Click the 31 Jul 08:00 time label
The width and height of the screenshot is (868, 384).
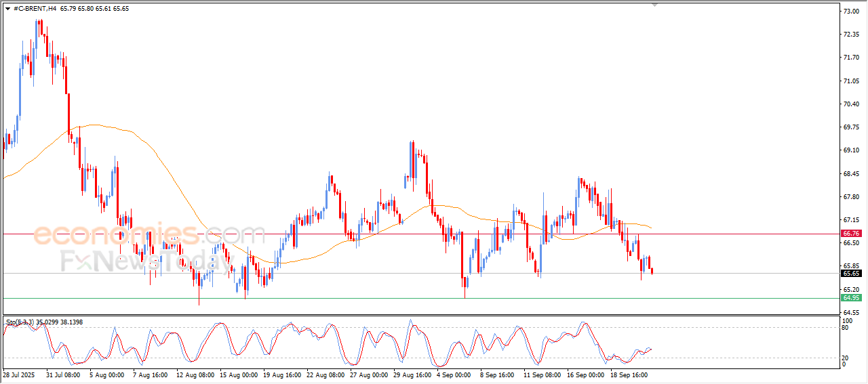[64, 374]
